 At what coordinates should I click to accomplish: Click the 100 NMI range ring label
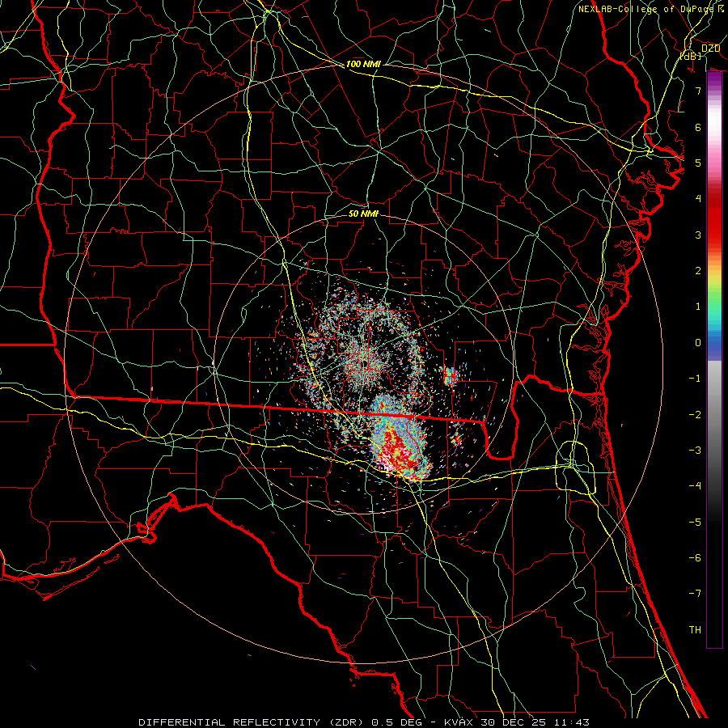click(363, 64)
